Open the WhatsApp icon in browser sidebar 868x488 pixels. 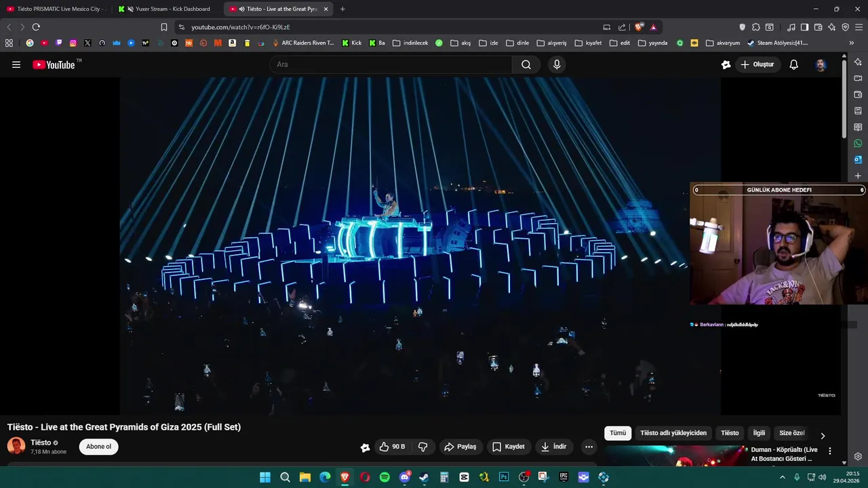pyautogui.click(x=858, y=143)
